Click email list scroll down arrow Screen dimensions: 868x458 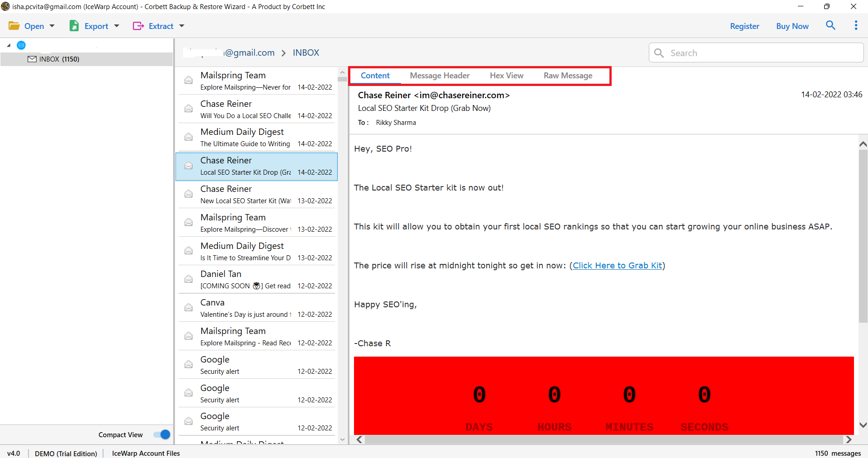pyautogui.click(x=342, y=439)
